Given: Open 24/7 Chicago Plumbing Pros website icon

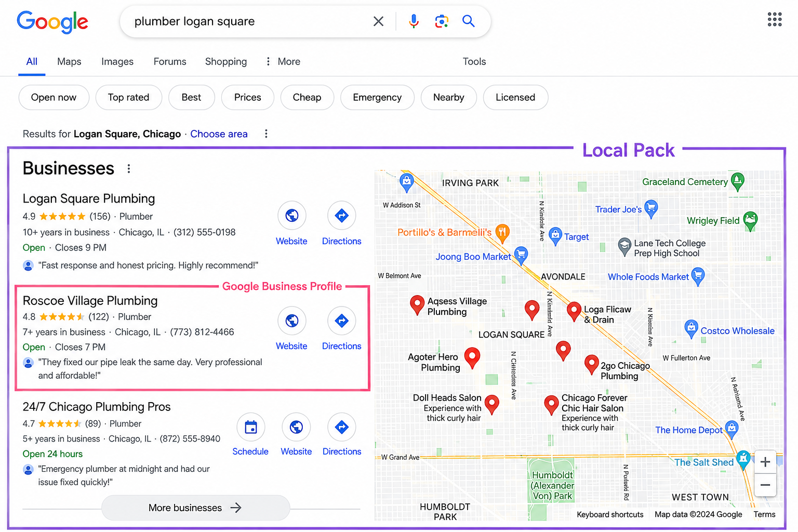Looking at the screenshot, I should tap(296, 427).
